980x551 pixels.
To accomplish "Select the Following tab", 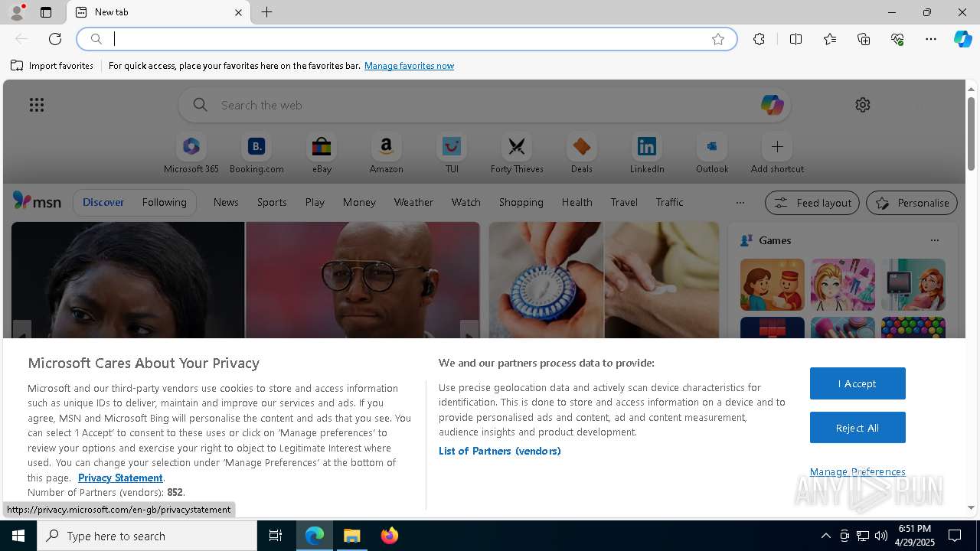I will [164, 203].
